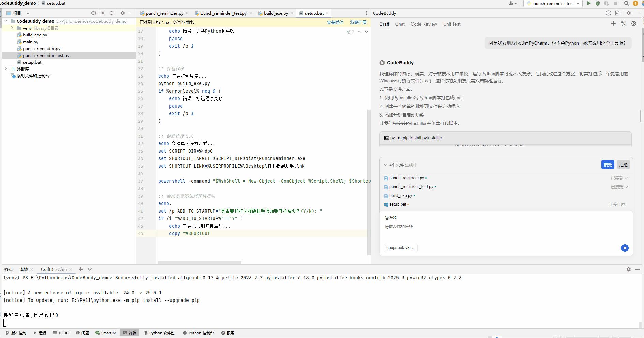The width and height of the screenshot is (644, 338).
Task: Send the message with the blue send button
Action: click(625, 248)
